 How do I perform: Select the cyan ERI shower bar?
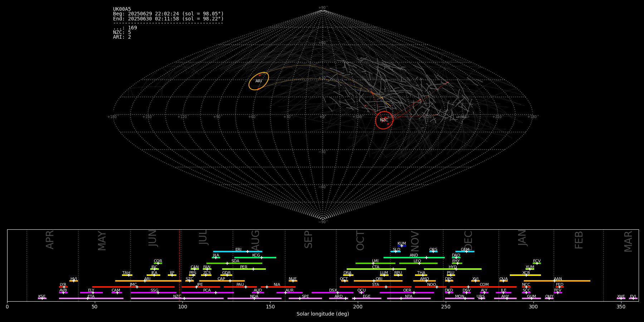pos(238,252)
